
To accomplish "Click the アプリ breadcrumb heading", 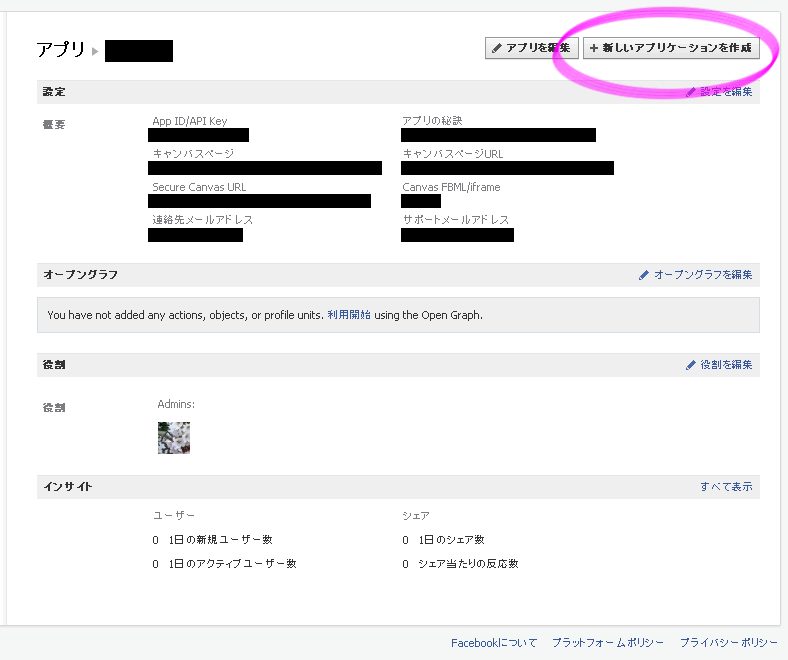I will [x=61, y=50].
